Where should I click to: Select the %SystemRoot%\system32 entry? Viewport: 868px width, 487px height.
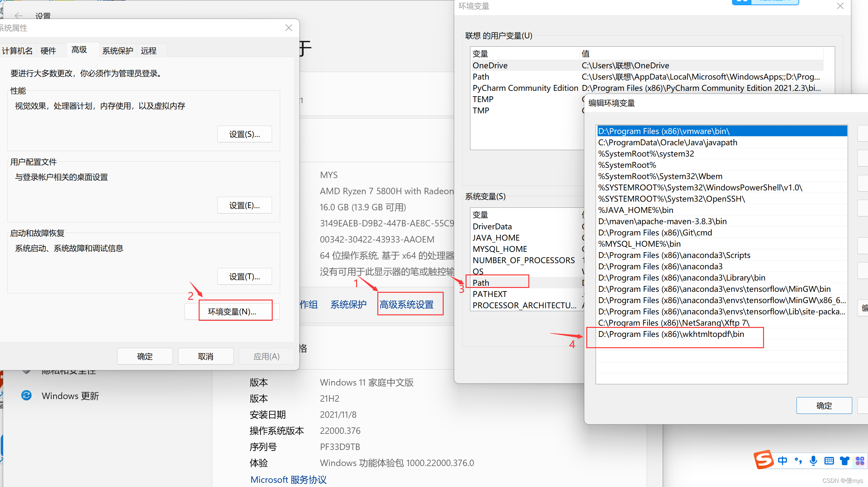[722, 154]
